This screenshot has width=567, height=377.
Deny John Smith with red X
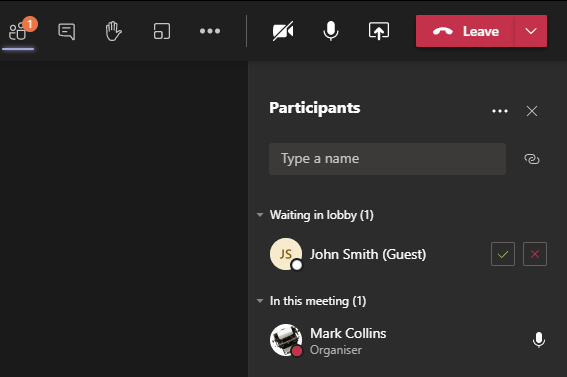535,254
